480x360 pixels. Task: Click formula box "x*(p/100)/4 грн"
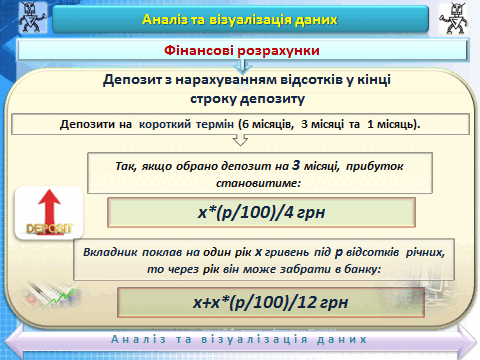pos(261,212)
